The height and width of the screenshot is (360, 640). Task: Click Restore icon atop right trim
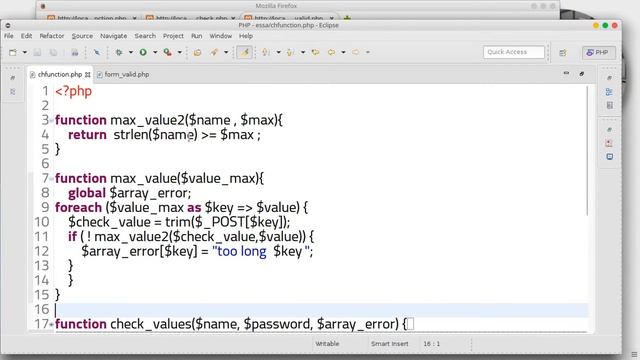click(609, 78)
